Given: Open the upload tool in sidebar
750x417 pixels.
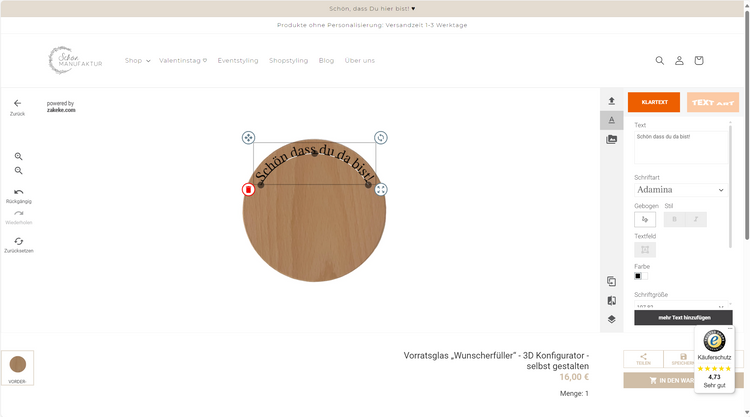Looking at the screenshot, I should pyautogui.click(x=611, y=101).
